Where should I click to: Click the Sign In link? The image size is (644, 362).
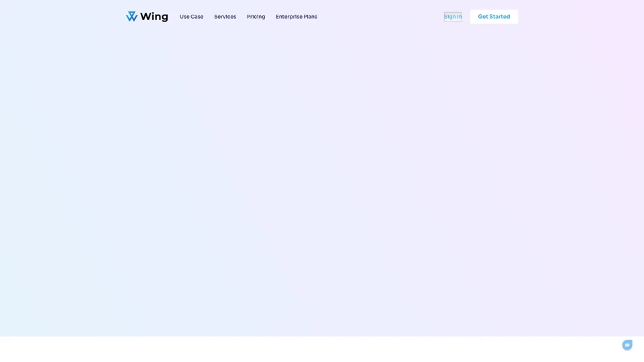[x=453, y=17]
